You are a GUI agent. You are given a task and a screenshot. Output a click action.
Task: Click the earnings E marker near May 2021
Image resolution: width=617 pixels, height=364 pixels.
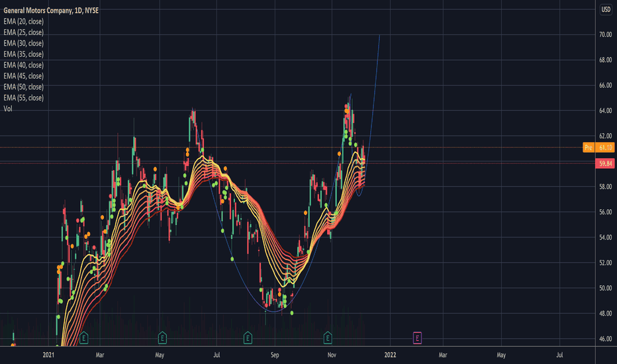click(x=162, y=338)
